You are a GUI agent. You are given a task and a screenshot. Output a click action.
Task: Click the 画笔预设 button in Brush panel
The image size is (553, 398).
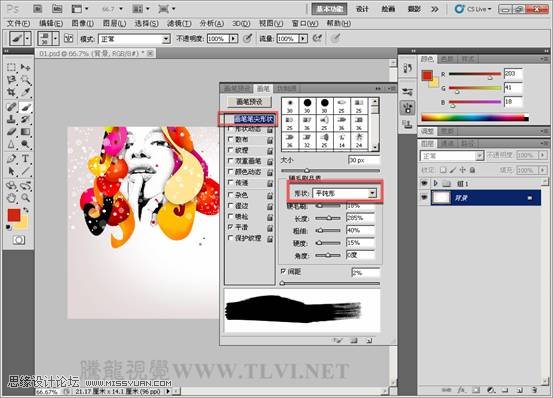click(249, 102)
